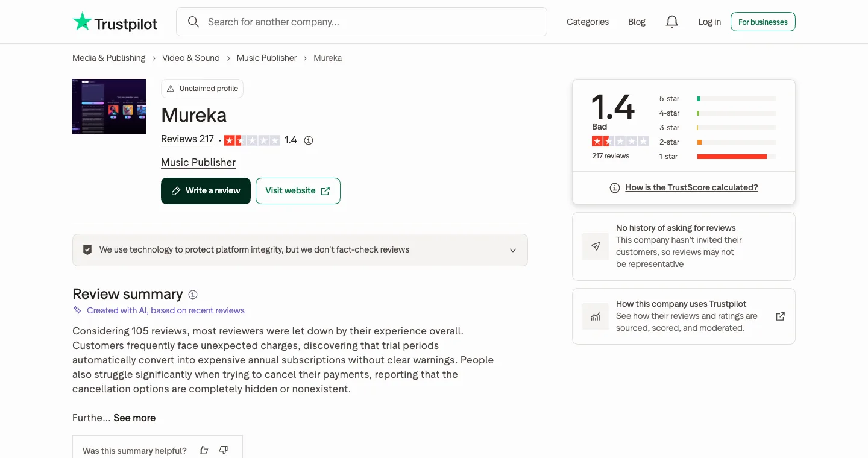
Task: Navigate to Video & Sound breadcrumb
Action: 190,58
